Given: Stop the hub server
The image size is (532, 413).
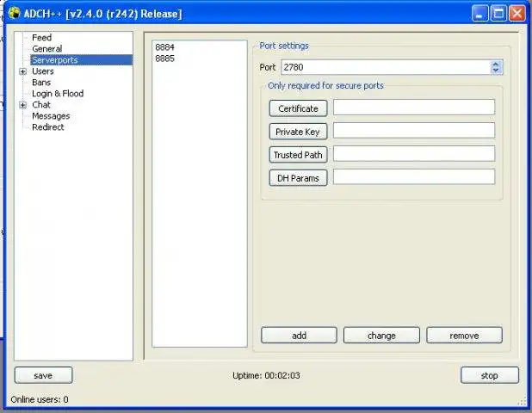Looking at the screenshot, I should pos(490,375).
